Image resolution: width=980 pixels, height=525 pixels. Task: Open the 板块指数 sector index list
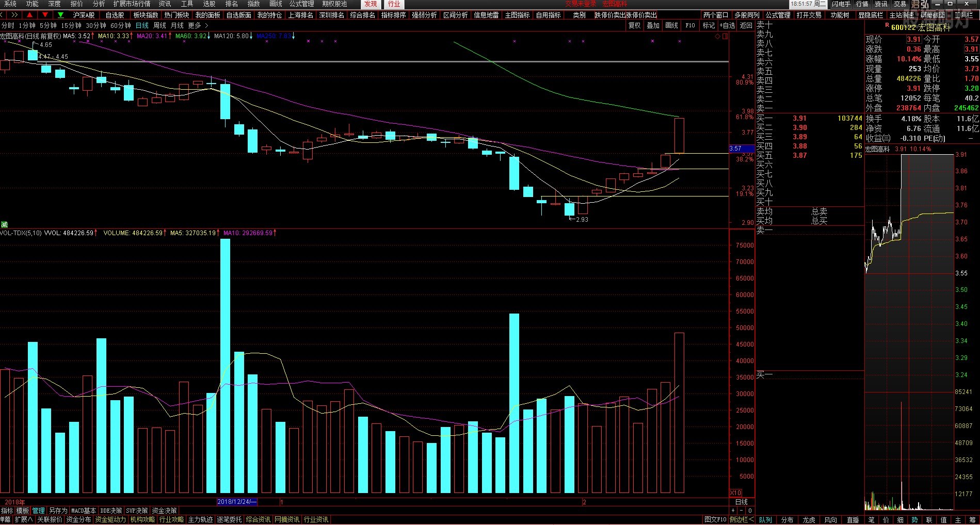tap(146, 15)
